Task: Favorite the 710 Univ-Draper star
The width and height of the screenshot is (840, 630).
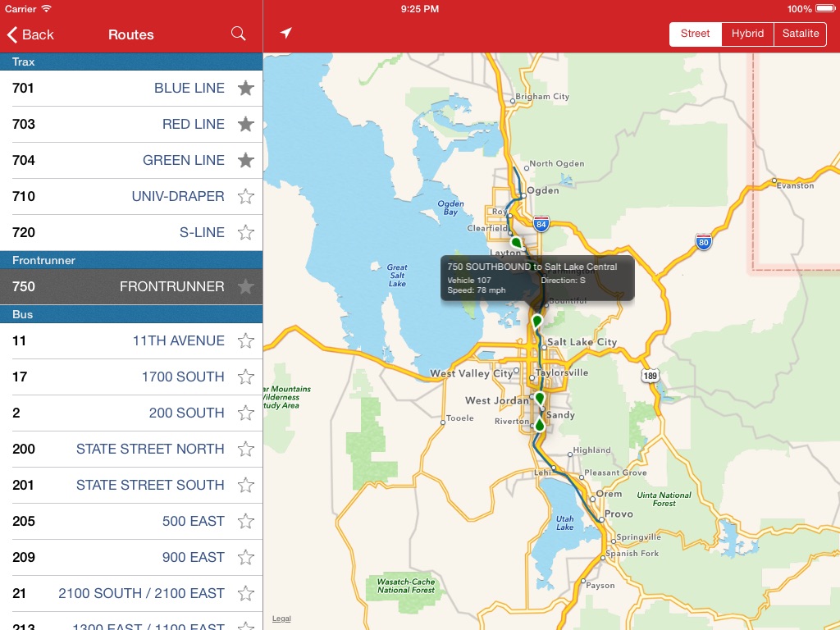Action: [x=246, y=196]
